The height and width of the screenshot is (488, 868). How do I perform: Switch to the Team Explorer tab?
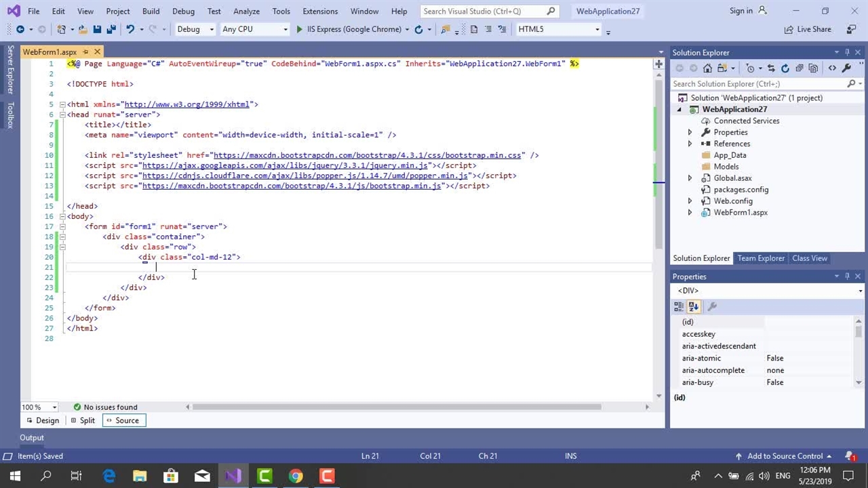(761, 258)
